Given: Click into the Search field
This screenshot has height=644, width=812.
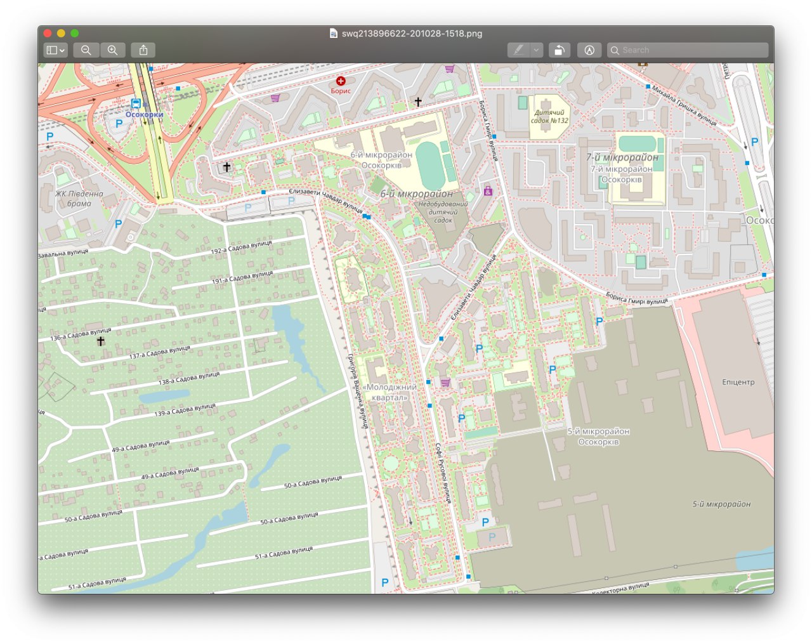Looking at the screenshot, I should [x=688, y=50].
